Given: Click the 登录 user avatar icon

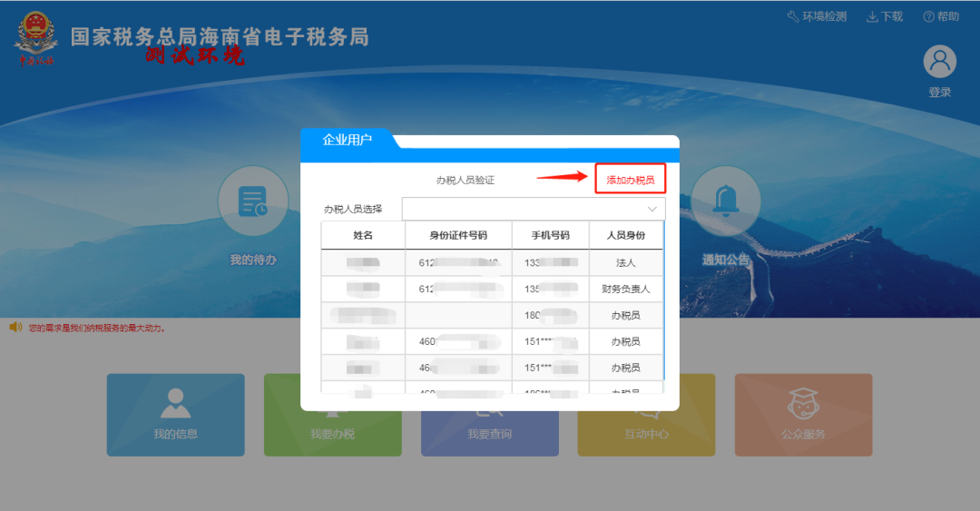Looking at the screenshot, I should (939, 62).
